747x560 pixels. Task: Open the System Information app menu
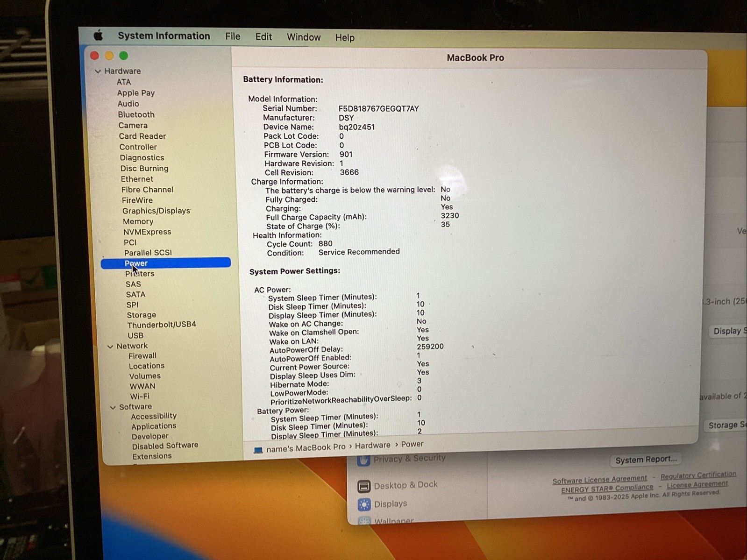[x=164, y=36]
